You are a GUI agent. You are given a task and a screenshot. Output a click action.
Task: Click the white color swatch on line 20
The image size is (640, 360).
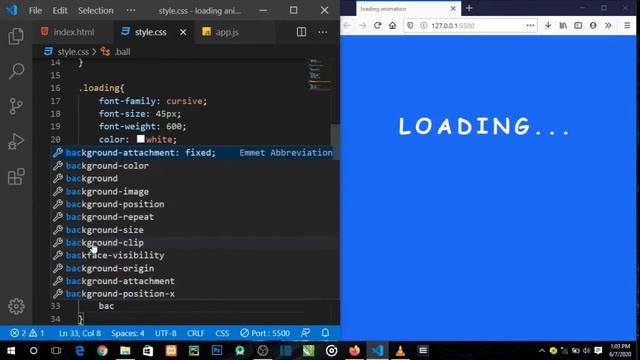[x=140, y=139]
